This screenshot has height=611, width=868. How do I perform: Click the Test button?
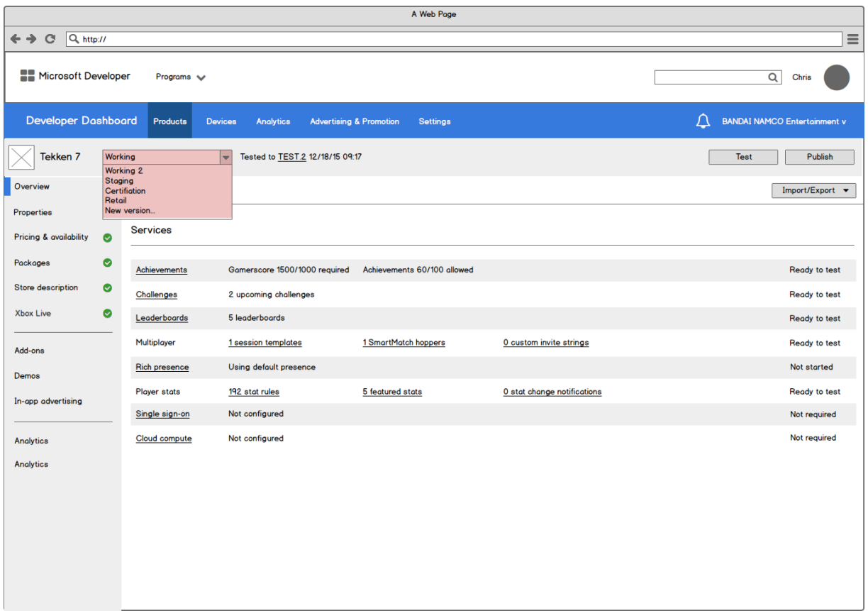[x=743, y=157]
